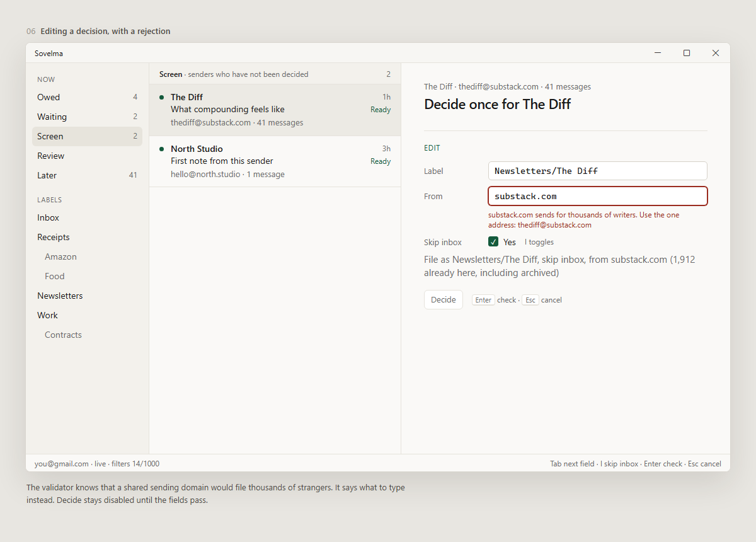Open the Review section

click(87, 156)
